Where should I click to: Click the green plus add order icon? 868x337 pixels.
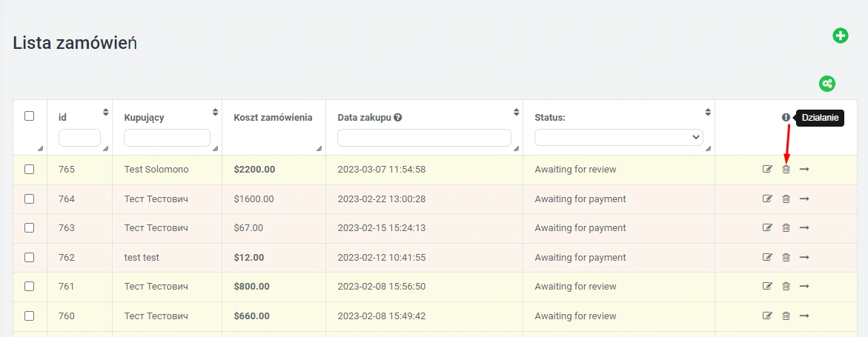pos(840,36)
